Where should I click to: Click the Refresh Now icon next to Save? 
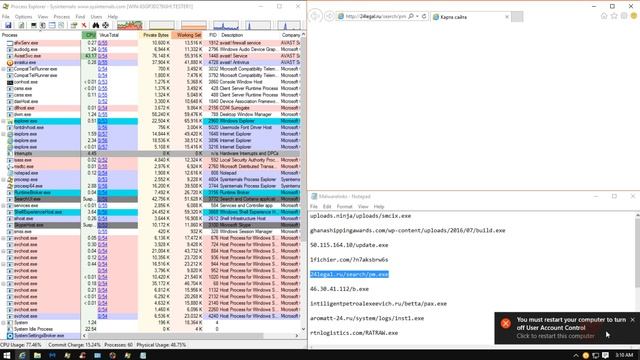coord(21,25)
